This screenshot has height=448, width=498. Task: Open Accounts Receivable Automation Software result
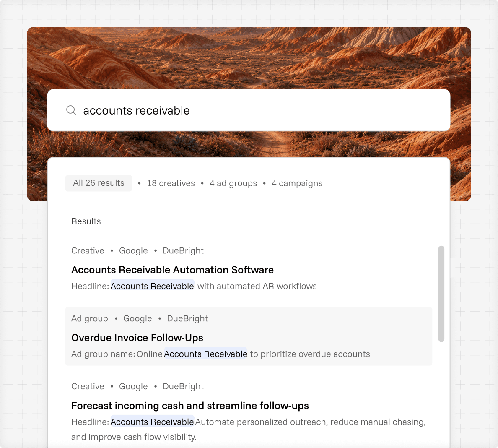[172, 270]
